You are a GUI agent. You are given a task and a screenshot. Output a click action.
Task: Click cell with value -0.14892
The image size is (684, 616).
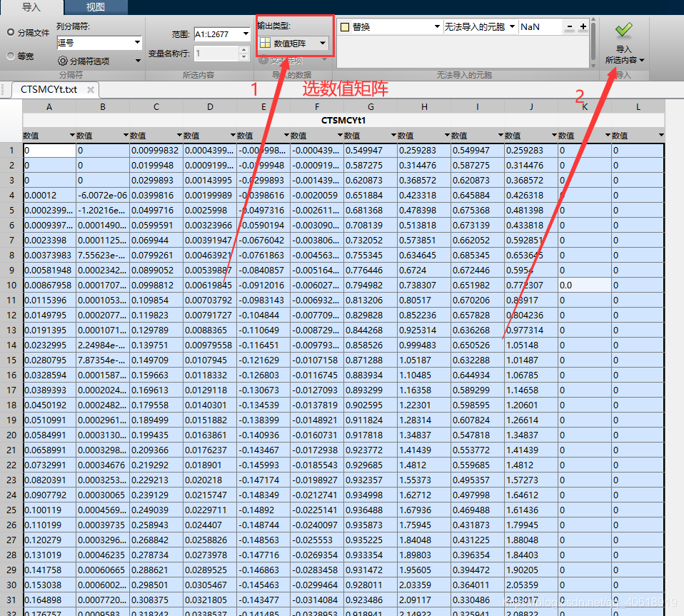(x=263, y=510)
